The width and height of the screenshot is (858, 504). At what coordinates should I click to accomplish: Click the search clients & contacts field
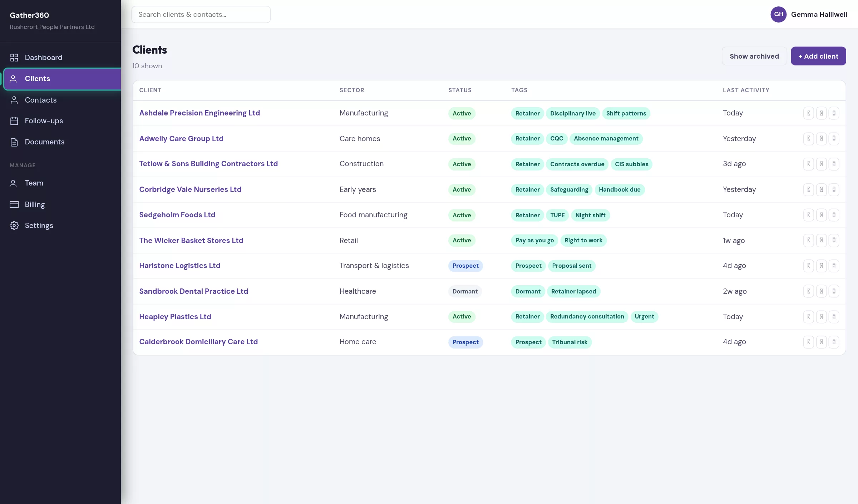201,14
